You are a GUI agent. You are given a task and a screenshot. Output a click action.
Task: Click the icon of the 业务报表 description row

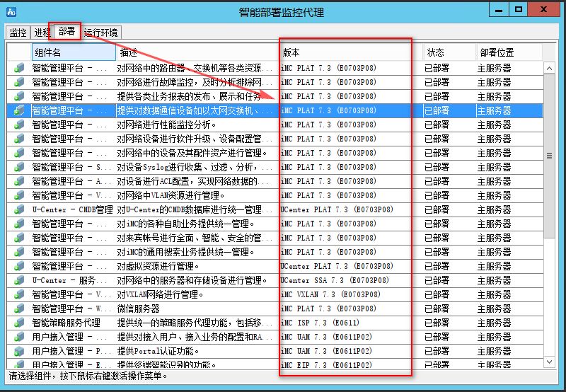click(x=19, y=96)
